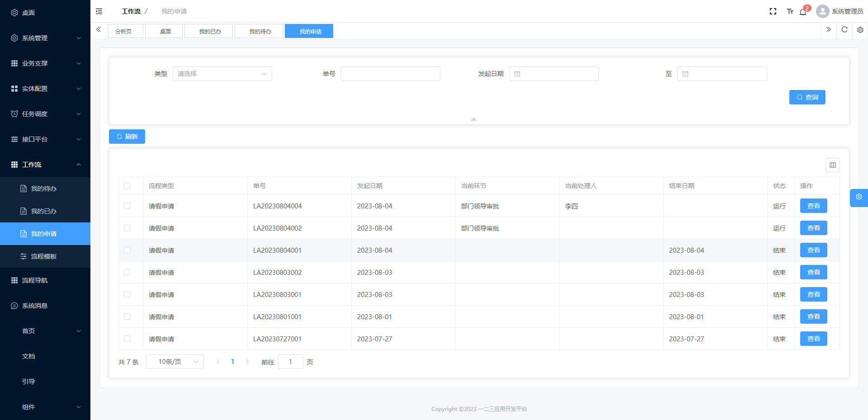The height and width of the screenshot is (420, 868).
Task: Click 工作流 breadcrumb link
Action: pos(131,11)
